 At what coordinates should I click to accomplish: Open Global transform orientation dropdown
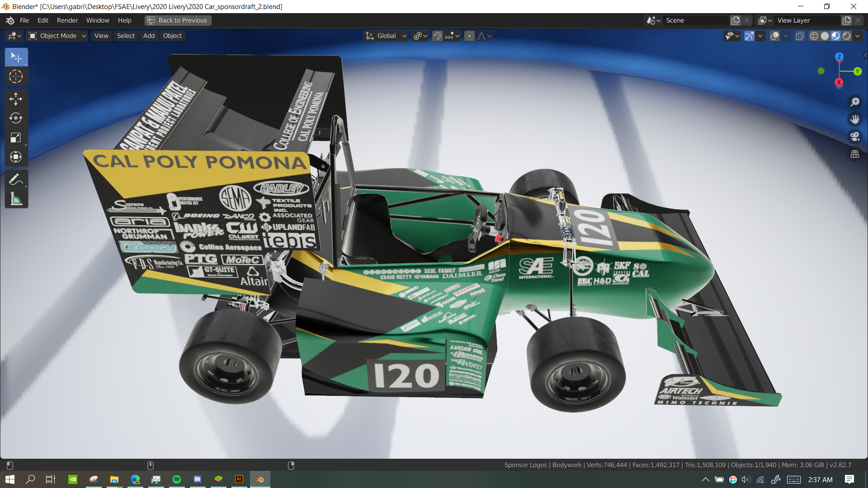(x=386, y=36)
